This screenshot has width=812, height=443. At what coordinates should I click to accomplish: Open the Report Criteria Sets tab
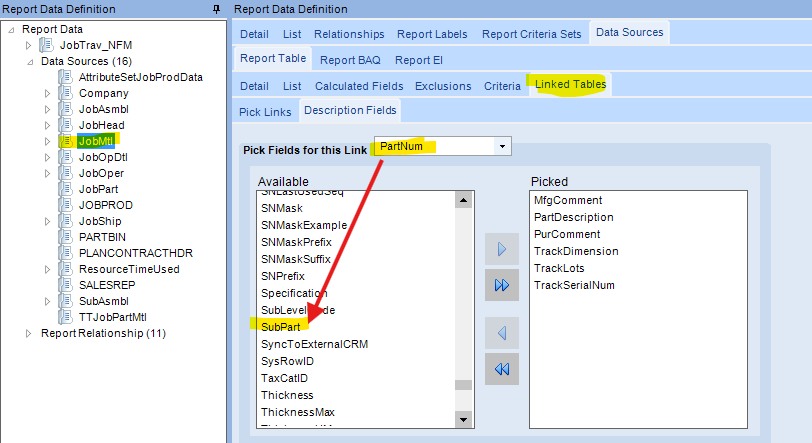tap(531, 34)
